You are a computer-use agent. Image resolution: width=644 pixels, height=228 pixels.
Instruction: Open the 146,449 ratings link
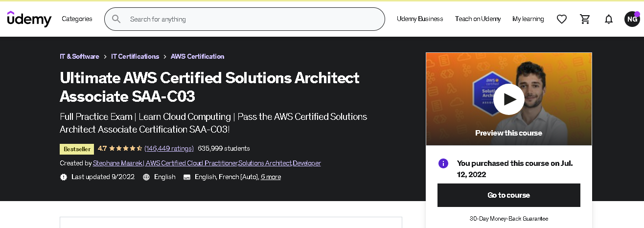click(x=169, y=148)
